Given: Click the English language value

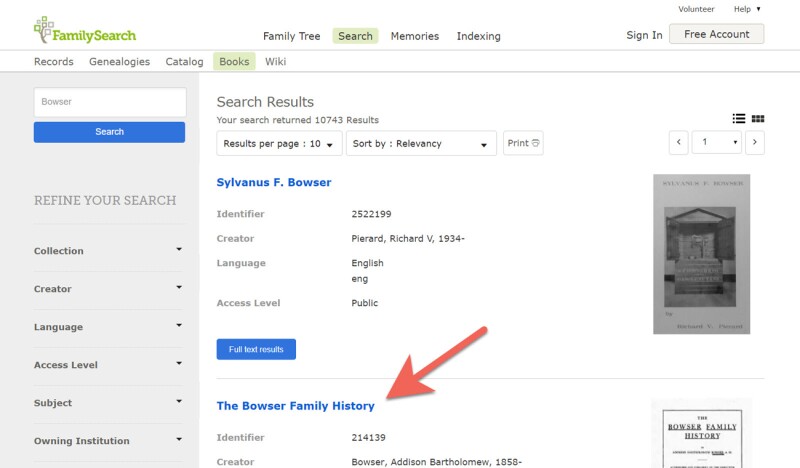Looking at the screenshot, I should pyautogui.click(x=367, y=263).
